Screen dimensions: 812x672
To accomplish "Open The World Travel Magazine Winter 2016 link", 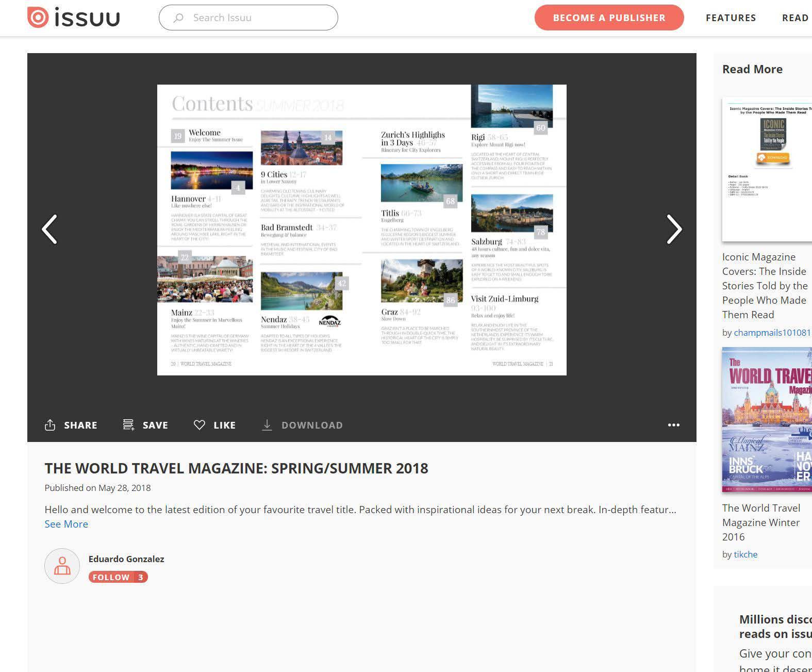I will pyautogui.click(x=761, y=522).
